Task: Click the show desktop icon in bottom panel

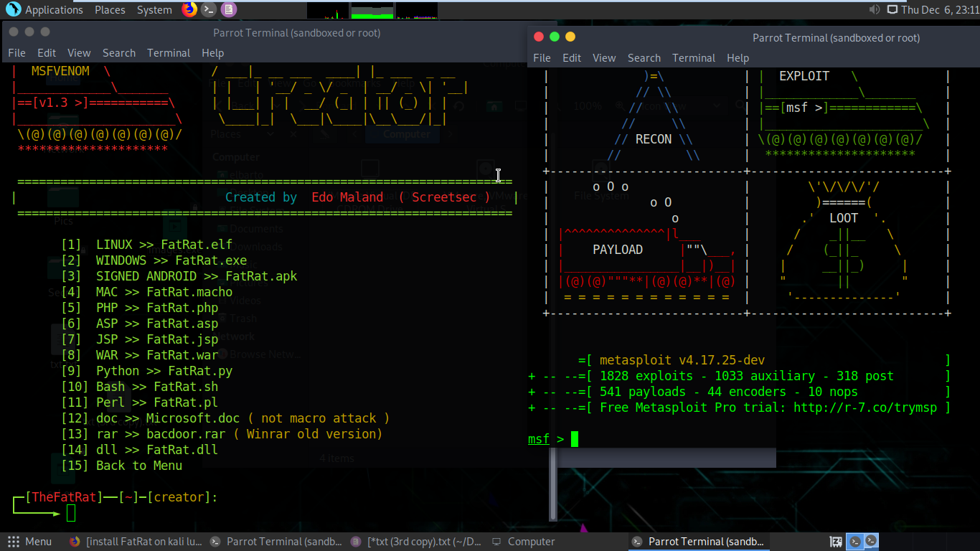Action: click(836, 542)
